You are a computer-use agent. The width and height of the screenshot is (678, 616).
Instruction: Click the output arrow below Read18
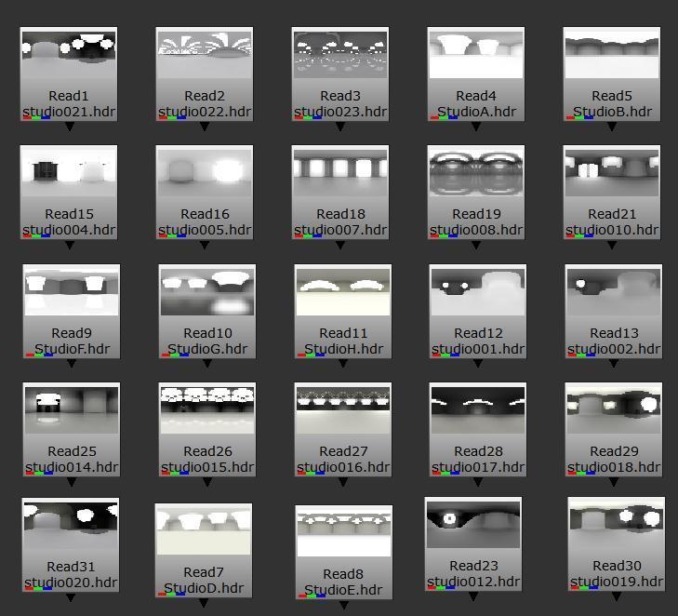pyautogui.click(x=340, y=245)
